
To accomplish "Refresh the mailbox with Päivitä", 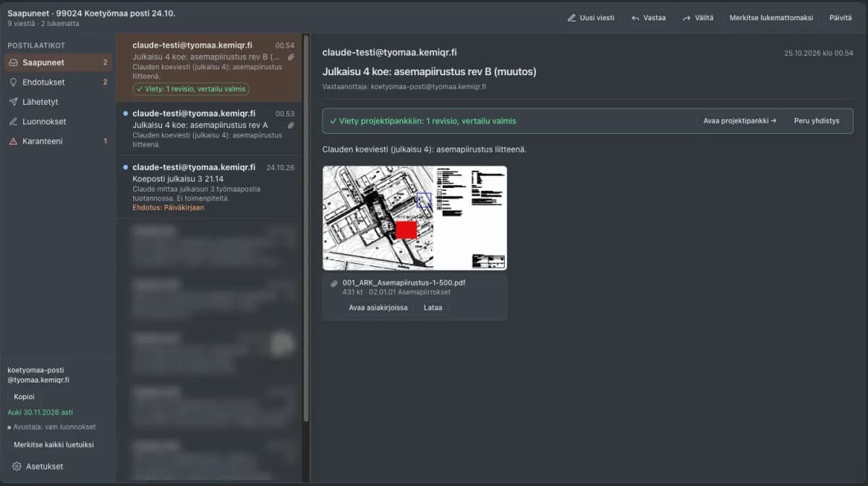I will pos(840,18).
